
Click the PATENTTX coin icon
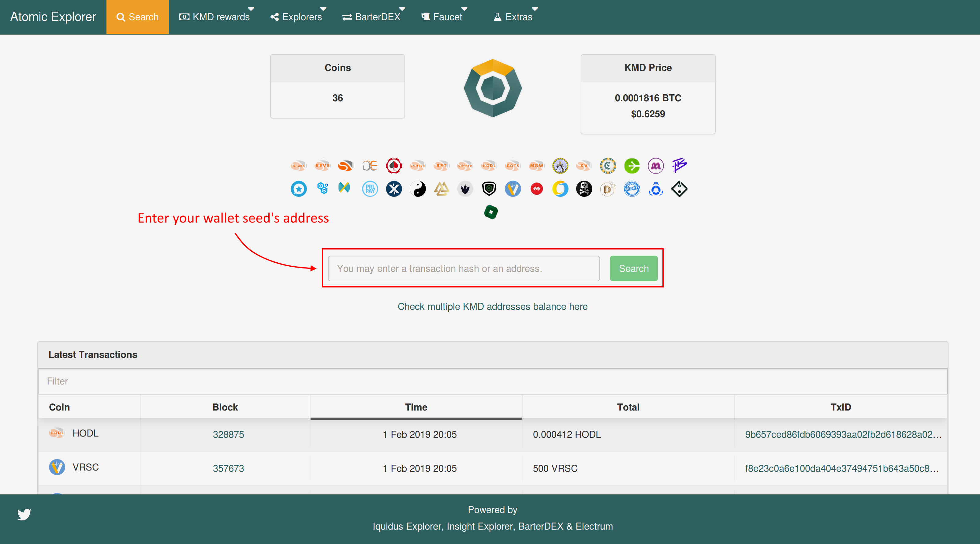(632, 189)
